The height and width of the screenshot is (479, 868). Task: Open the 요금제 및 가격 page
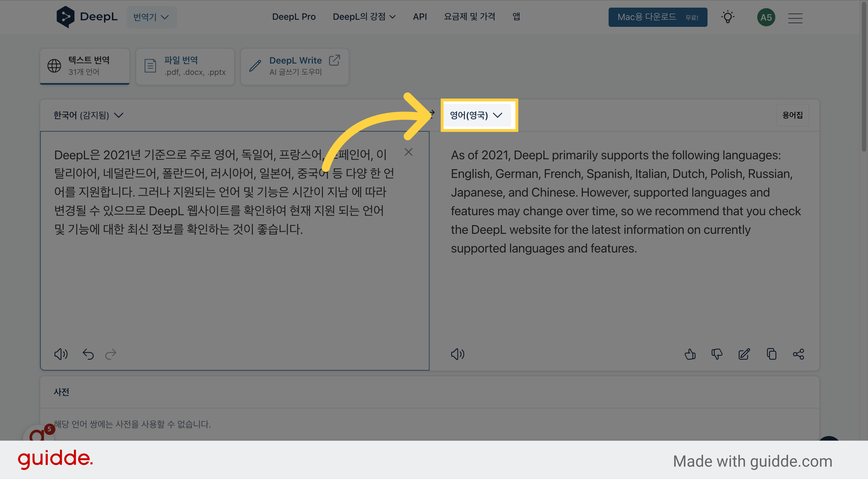[469, 17]
